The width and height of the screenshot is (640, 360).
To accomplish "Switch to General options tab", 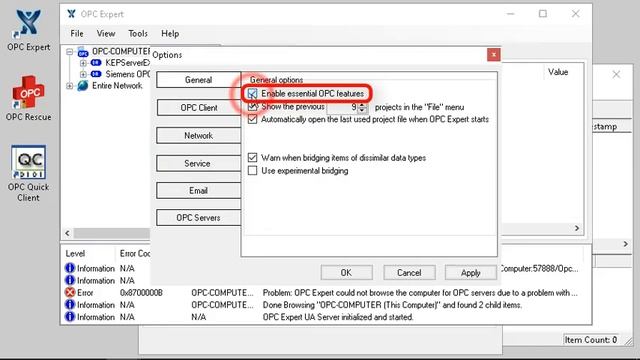I will pyautogui.click(x=198, y=80).
